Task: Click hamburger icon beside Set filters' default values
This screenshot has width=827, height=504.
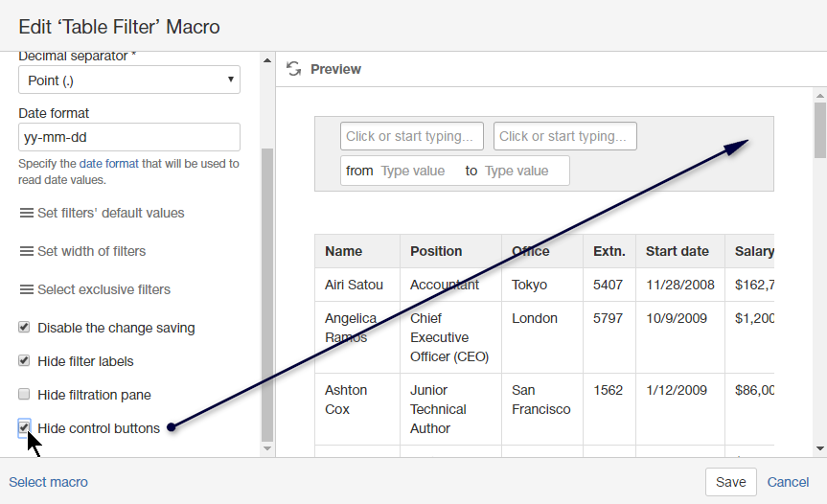Action: tap(27, 213)
